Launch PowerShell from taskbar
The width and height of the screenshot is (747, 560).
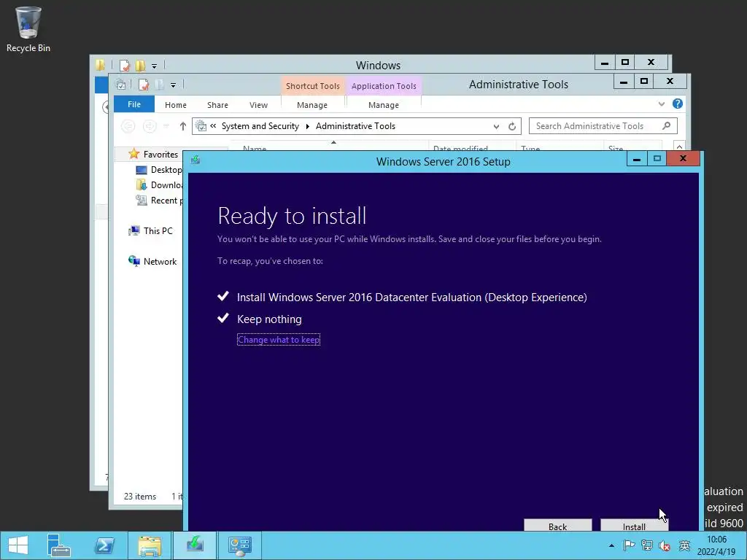104,545
